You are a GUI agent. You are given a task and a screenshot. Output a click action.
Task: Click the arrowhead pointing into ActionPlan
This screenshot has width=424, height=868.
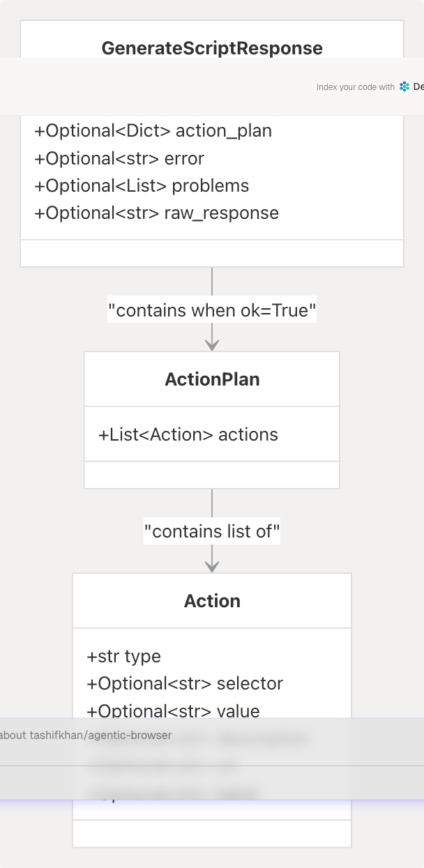coord(212,344)
